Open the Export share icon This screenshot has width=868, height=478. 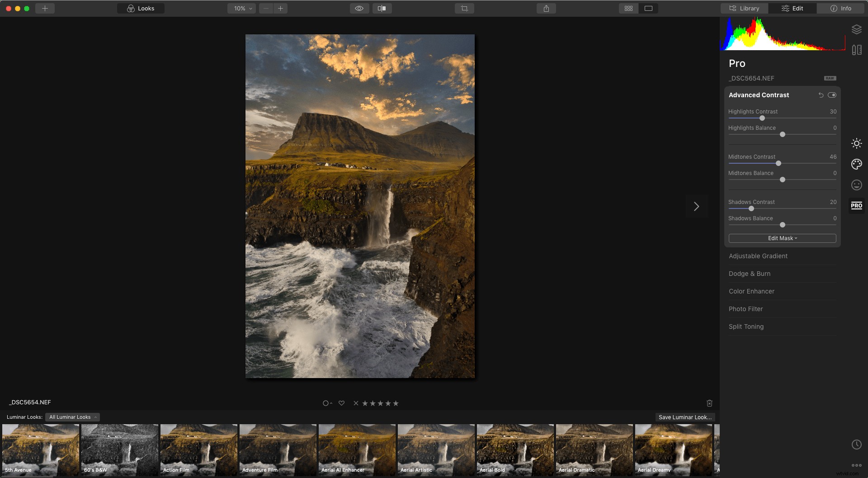tap(546, 8)
